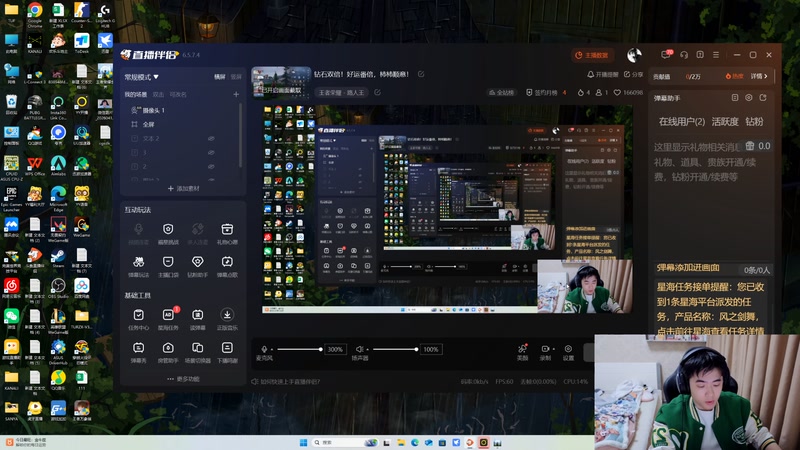Mute the 麦克风 microphone icon
The image size is (800, 450).
[x=264, y=349]
